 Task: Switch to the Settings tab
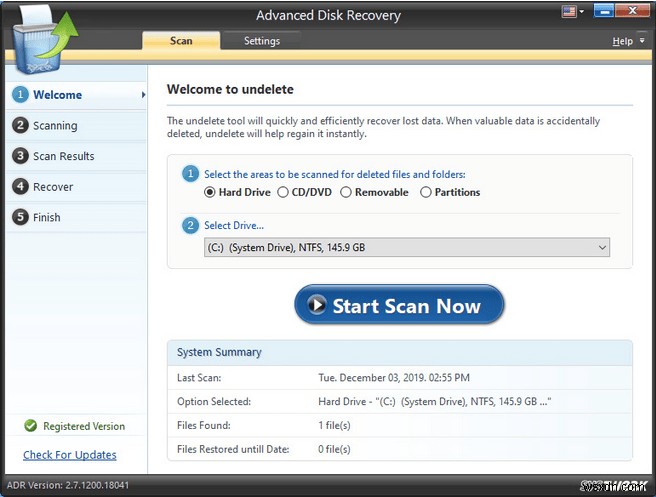pyautogui.click(x=261, y=41)
